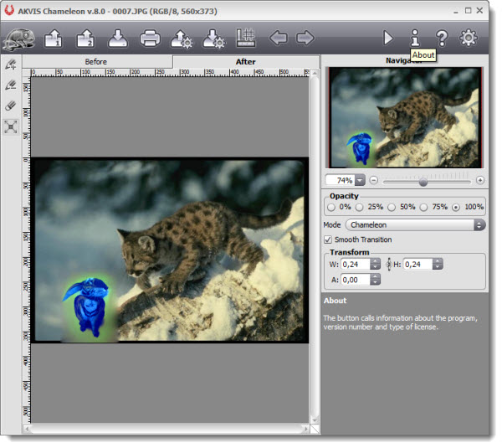This screenshot has height=448, width=502.
Task: Click the About info icon
Action: 414,38
